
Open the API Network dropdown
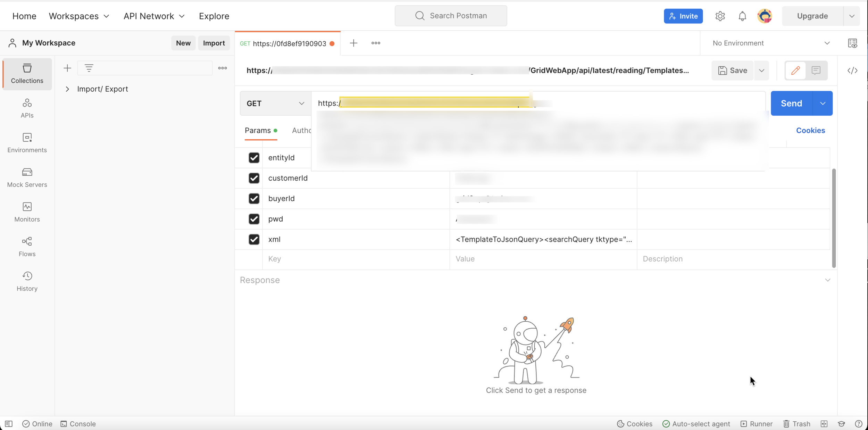154,16
